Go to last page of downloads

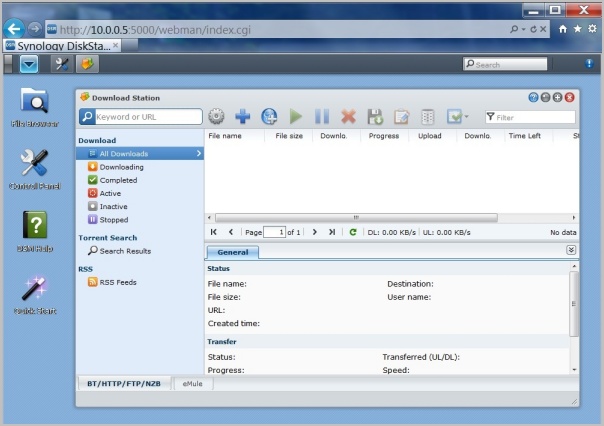[332, 232]
